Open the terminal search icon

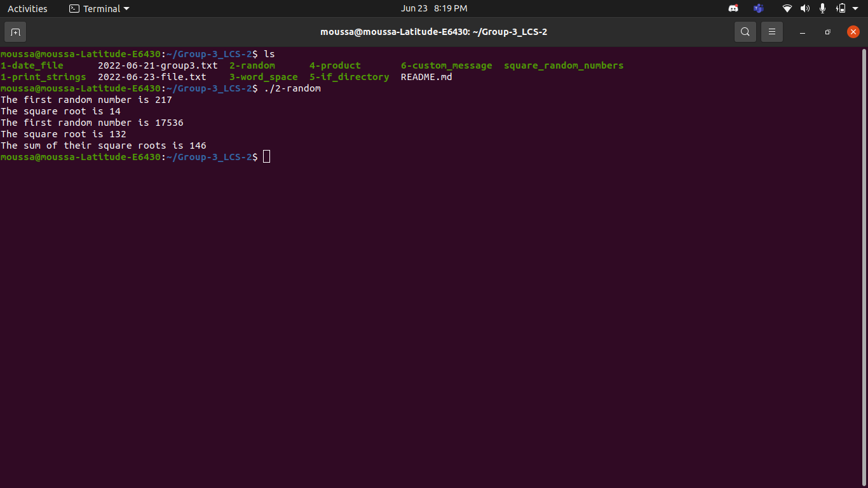(x=745, y=31)
